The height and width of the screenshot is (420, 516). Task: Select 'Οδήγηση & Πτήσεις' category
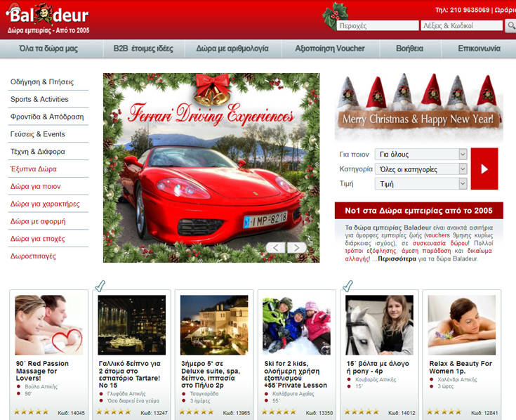click(42, 81)
